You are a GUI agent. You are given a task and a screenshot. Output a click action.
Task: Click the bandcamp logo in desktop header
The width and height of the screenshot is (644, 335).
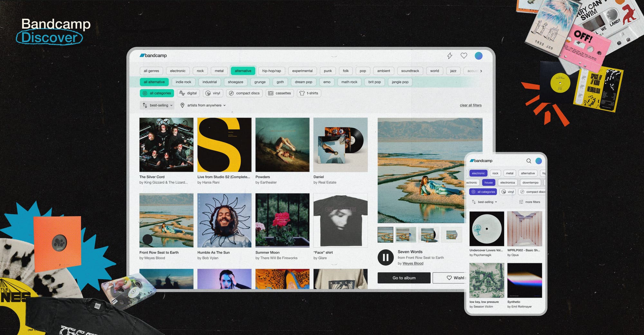(153, 55)
